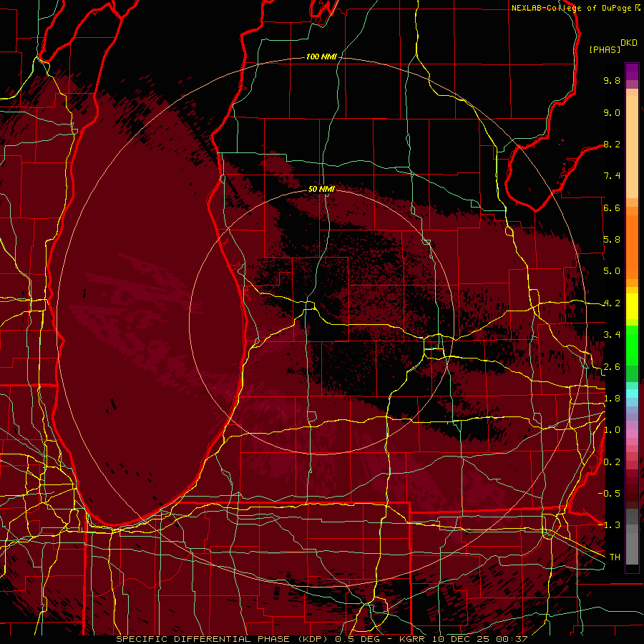Viewport: 644px width, 644px height.
Task: Select the 4.2 value on the scale
Action: point(612,303)
